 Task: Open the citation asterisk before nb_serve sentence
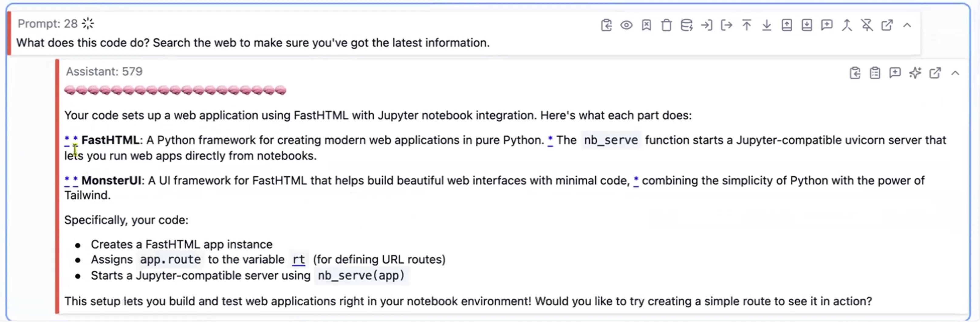click(550, 140)
